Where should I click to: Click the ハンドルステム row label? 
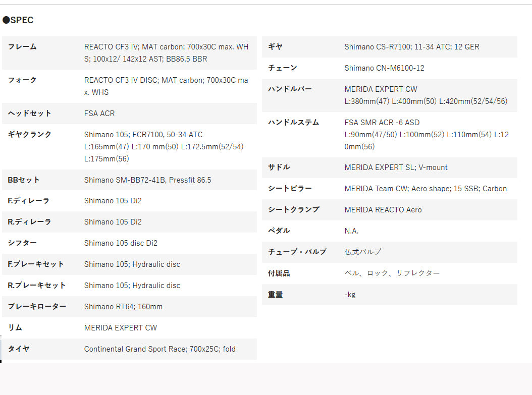click(x=293, y=123)
